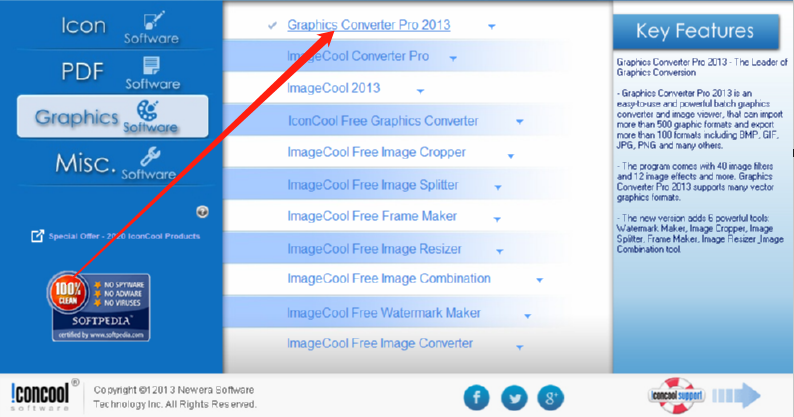
Task: Expand arrow beside ImageCool Free Image Resizer
Action: pos(499,251)
